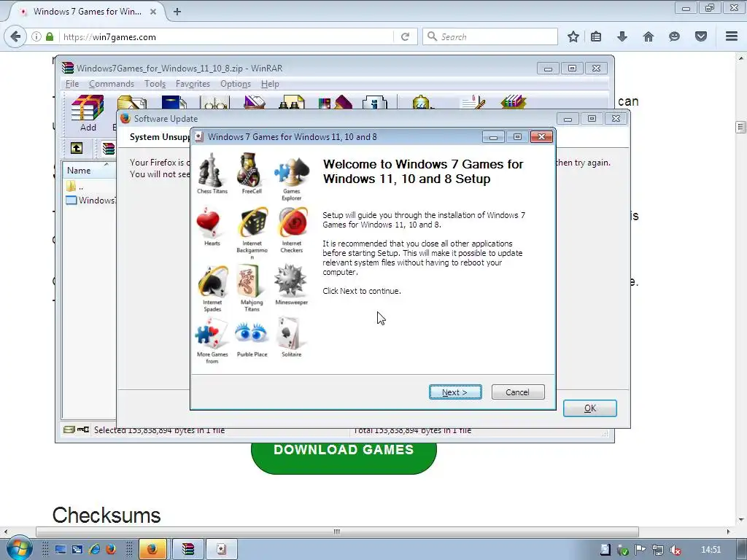Image resolution: width=747 pixels, height=560 pixels.
Task: Open Action Center flag tray icon
Action: (x=640, y=551)
